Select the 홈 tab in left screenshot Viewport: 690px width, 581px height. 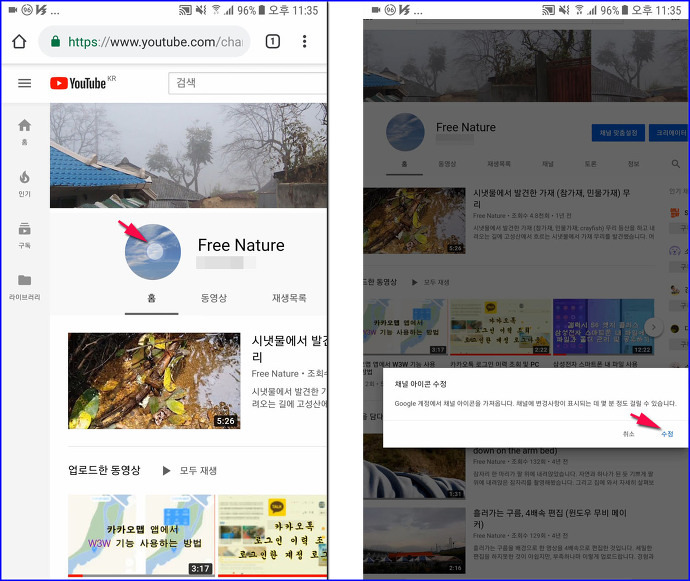[151, 298]
